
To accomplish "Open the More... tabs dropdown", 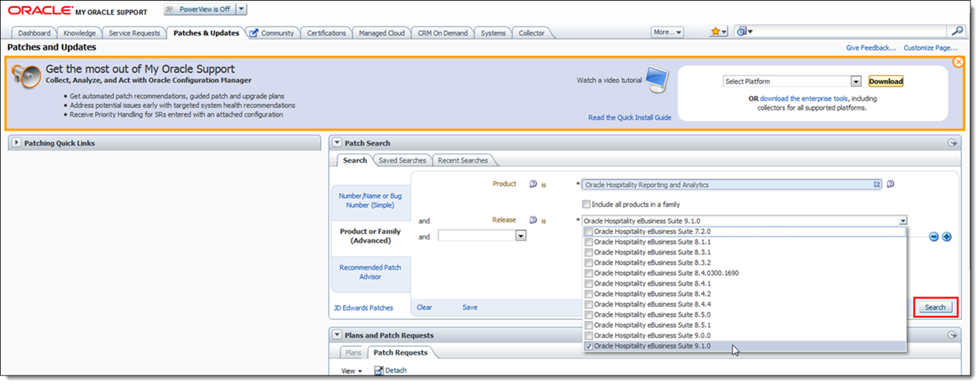I will tap(667, 32).
